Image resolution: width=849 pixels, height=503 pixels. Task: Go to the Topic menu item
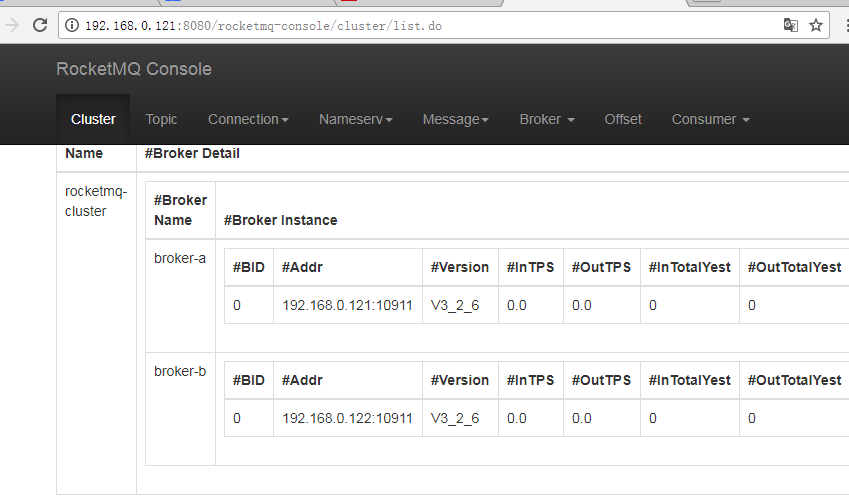click(161, 119)
